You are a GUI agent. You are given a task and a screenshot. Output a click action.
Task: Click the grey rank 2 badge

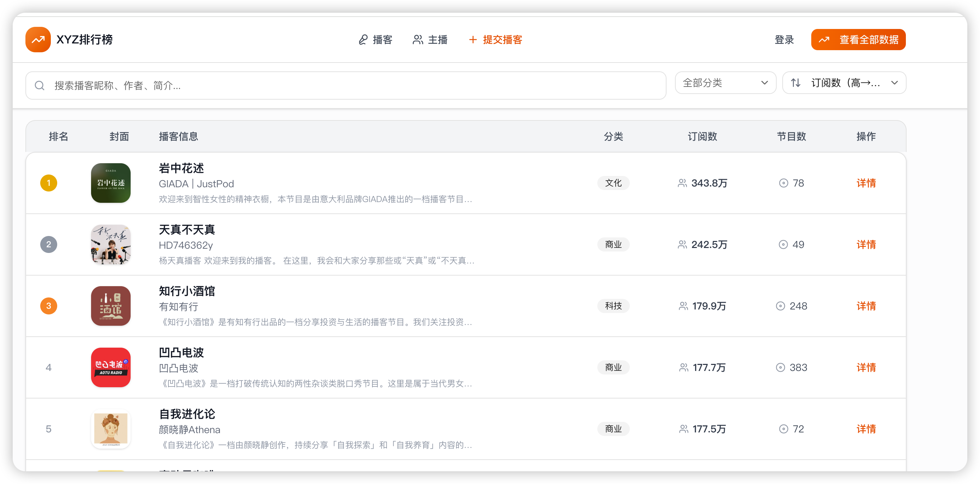click(49, 244)
